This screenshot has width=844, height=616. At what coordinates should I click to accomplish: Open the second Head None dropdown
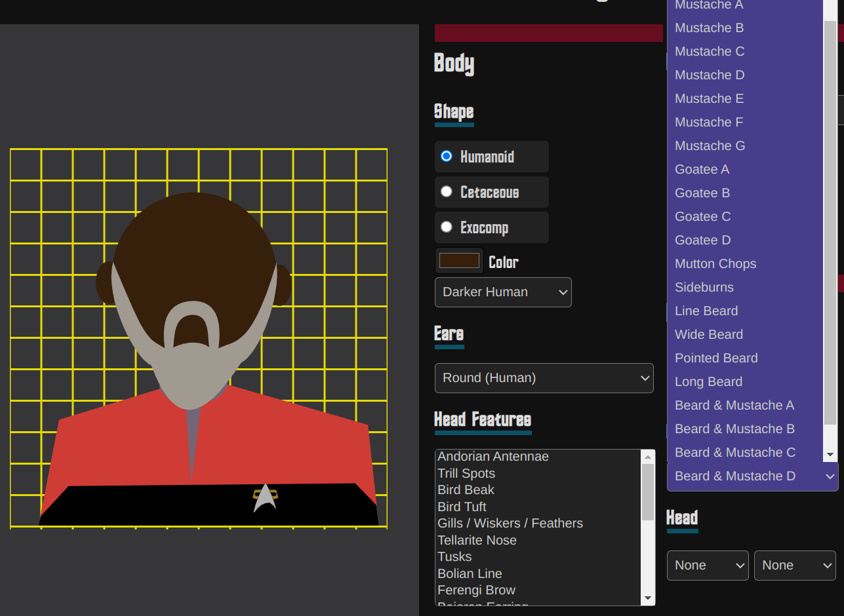[795, 566]
